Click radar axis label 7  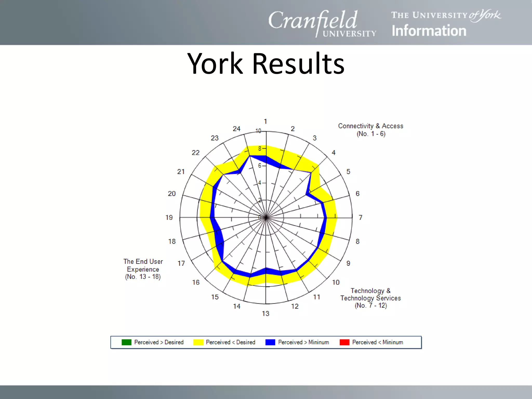point(361,217)
